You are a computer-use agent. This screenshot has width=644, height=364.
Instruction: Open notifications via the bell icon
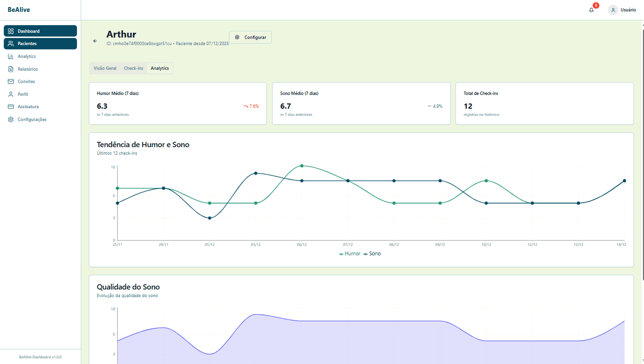591,9
